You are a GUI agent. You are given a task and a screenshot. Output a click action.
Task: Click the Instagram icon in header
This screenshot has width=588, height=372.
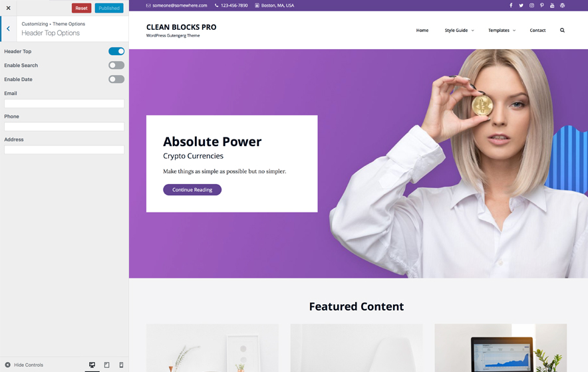(531, 5)
